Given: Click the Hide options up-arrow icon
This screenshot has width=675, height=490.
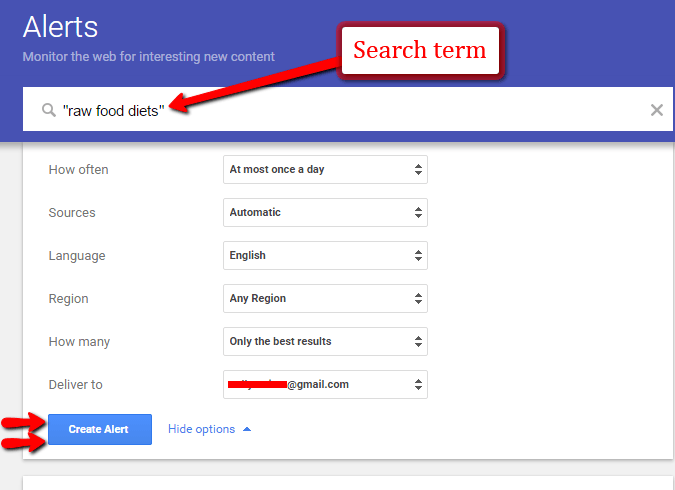Looking at the screenshot, I should click(x=247, y=429).
